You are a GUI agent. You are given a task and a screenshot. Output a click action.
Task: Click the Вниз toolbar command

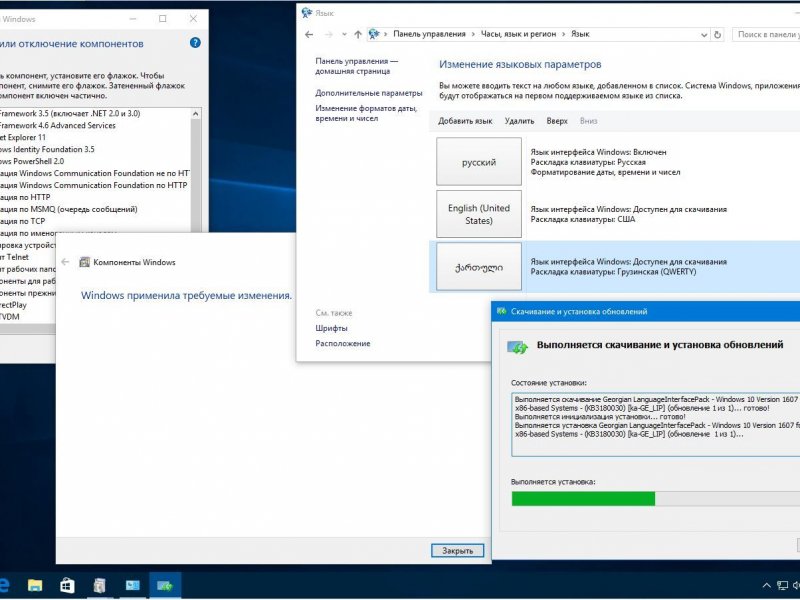[588, 121]
